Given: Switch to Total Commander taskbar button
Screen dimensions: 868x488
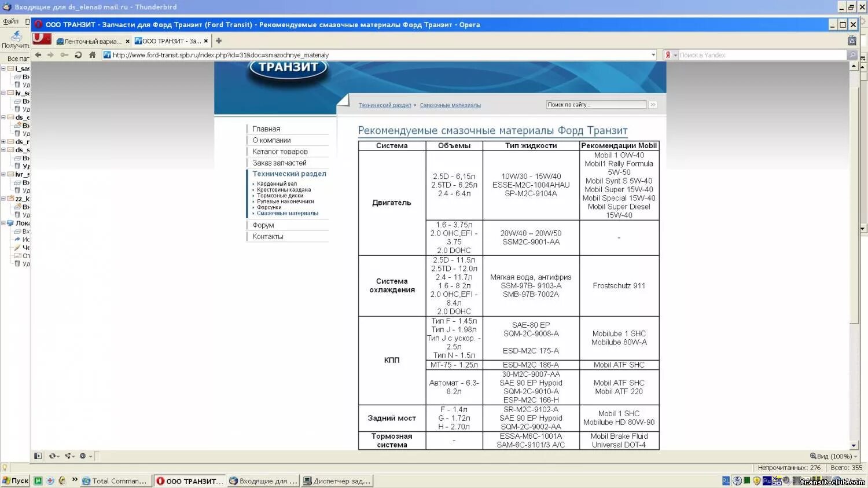Looking at the screenshot, I should pos(115,480).
